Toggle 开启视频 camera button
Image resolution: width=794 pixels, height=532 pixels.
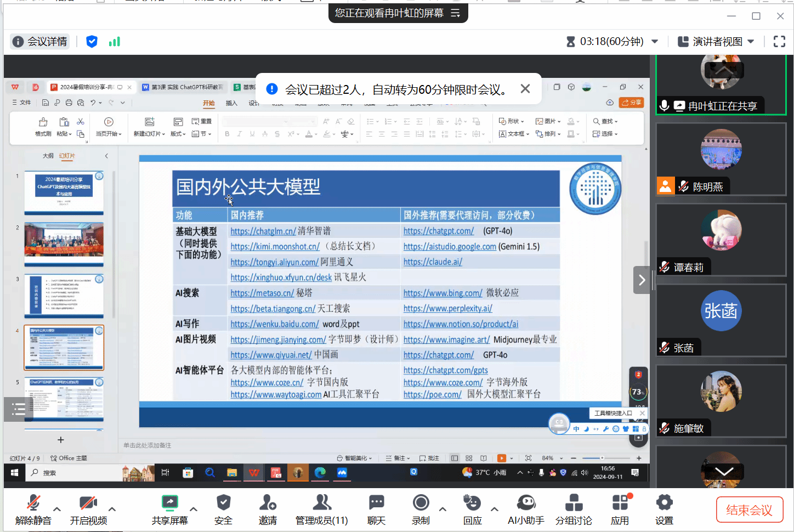[88, 503]
